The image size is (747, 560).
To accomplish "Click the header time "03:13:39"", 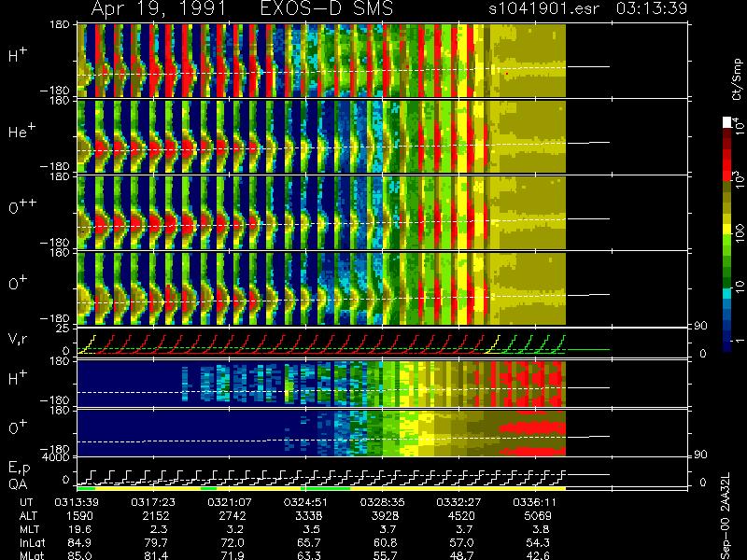I will tap(652, 8).
